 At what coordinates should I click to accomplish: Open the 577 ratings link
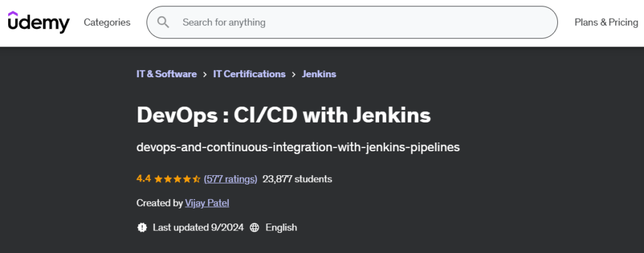230,179
